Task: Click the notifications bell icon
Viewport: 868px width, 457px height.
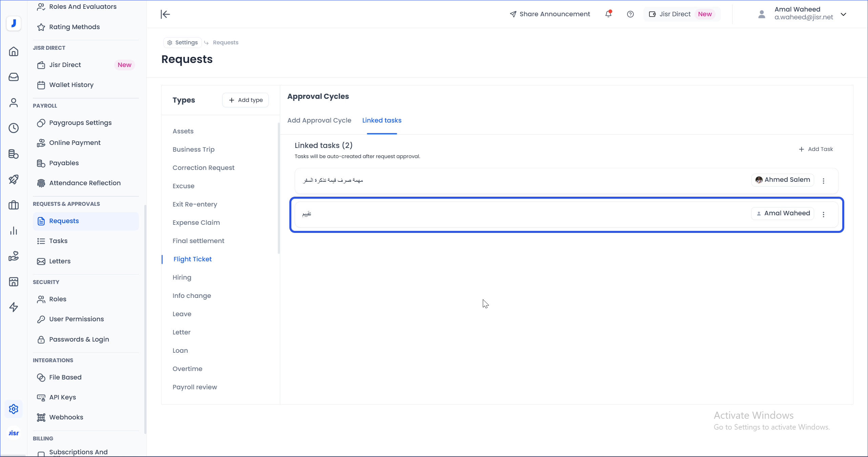Action: click(608, 14)
